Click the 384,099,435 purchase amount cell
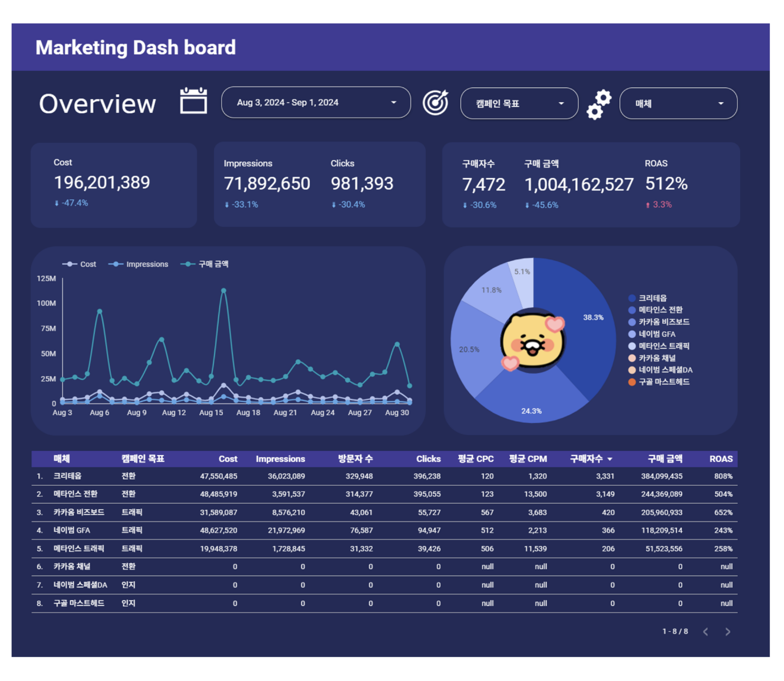The width and height of the screenshot is (784, 681). [x=662, y=476]
